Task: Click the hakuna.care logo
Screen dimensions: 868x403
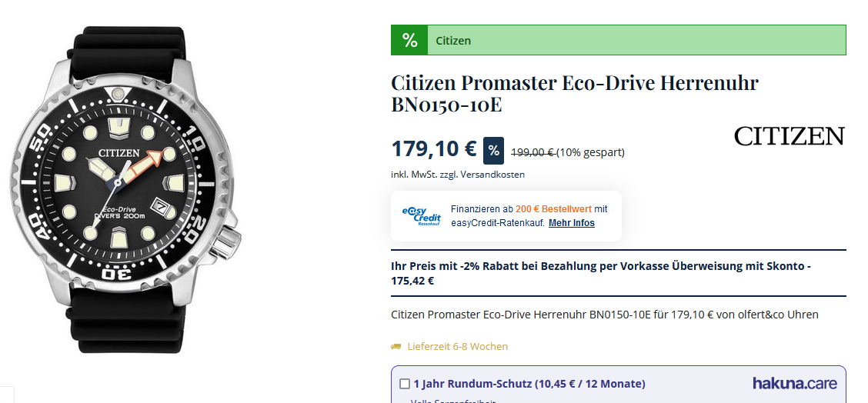Action: 794,383
